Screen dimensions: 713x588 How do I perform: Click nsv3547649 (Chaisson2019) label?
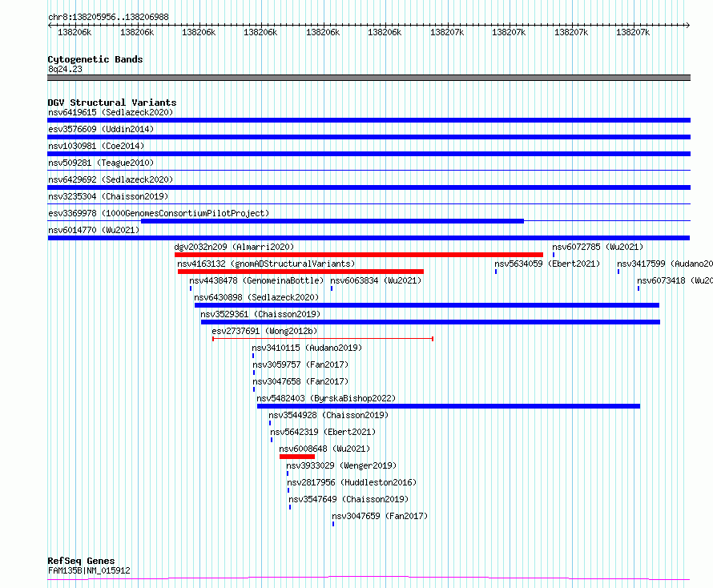[x=348, y=499]
